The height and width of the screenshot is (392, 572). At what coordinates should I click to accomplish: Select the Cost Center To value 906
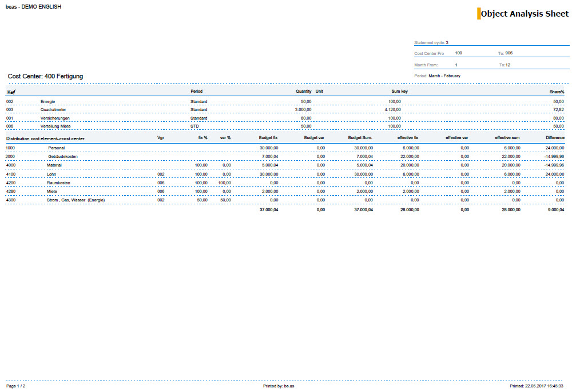tap(508, 53)
